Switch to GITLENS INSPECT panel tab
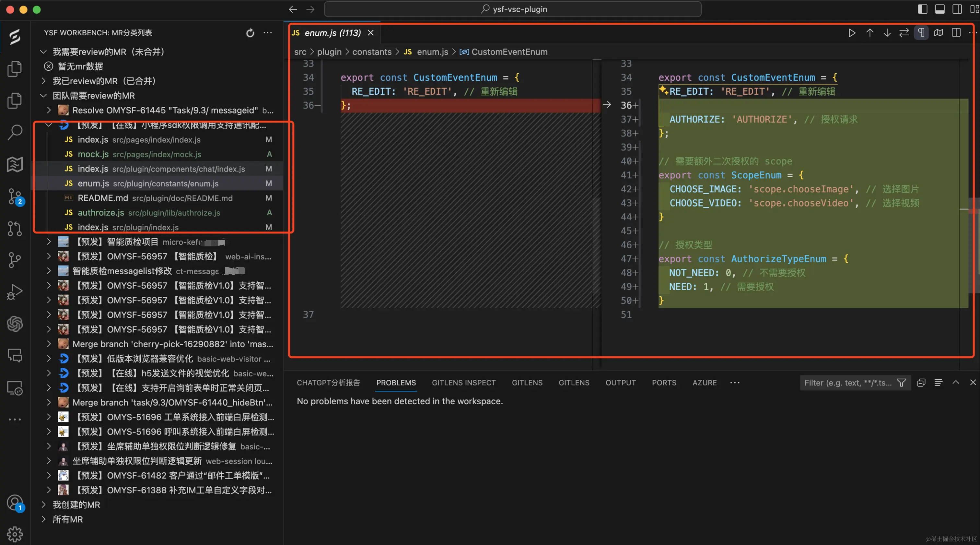This screenshot has height=545, width=980. pos(464,383)
